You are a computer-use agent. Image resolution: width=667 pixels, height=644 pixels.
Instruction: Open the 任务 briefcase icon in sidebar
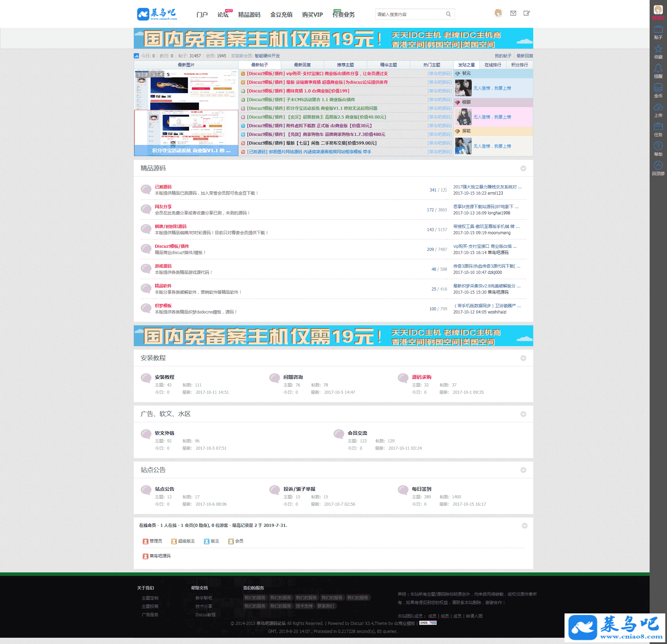click(658, 127)
